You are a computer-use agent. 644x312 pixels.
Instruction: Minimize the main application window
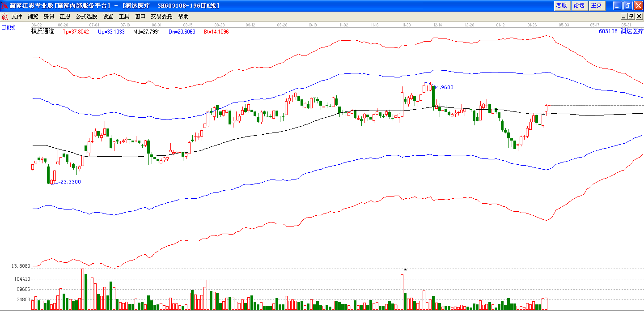coord(618,5)
